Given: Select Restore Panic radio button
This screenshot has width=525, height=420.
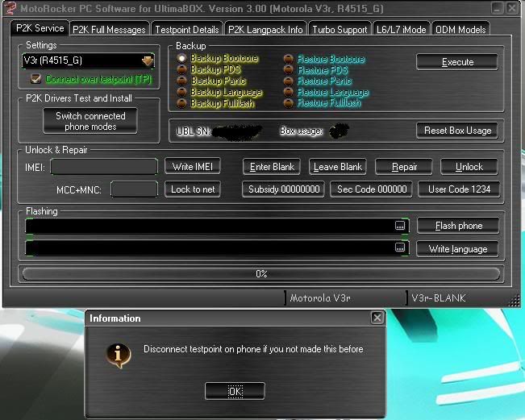Looking at the screenshot, I should pyautogui.click(x=288, y=81).
